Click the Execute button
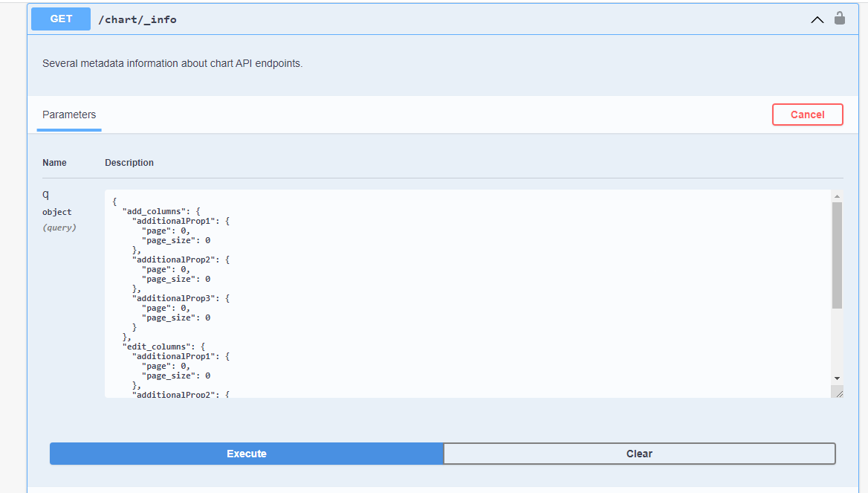Screen dimensions: 868x493 click(245, 454)
